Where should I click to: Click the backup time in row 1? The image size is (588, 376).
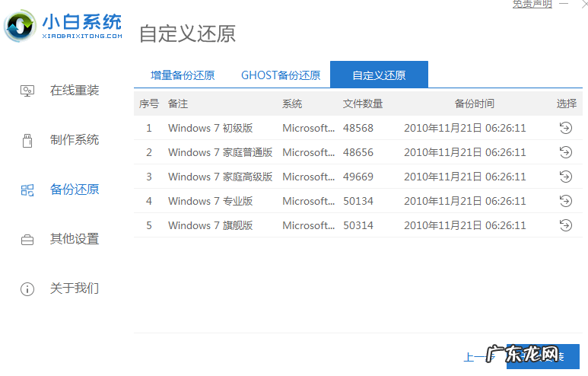(x=465, y=128)
